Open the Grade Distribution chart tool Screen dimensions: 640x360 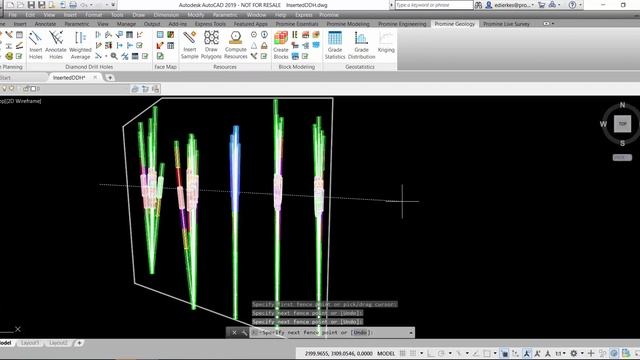(361, 45)
